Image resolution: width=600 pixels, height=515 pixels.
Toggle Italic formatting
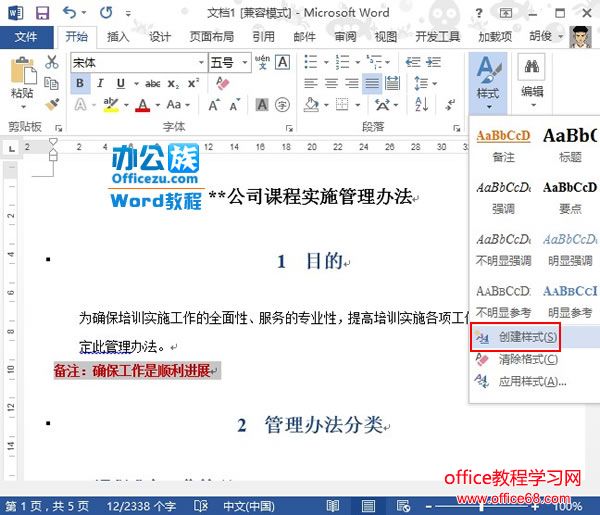100,83
